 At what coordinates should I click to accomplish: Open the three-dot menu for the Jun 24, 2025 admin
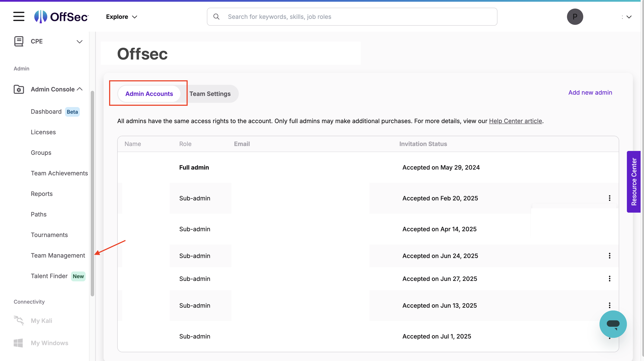tap(610, 256)
